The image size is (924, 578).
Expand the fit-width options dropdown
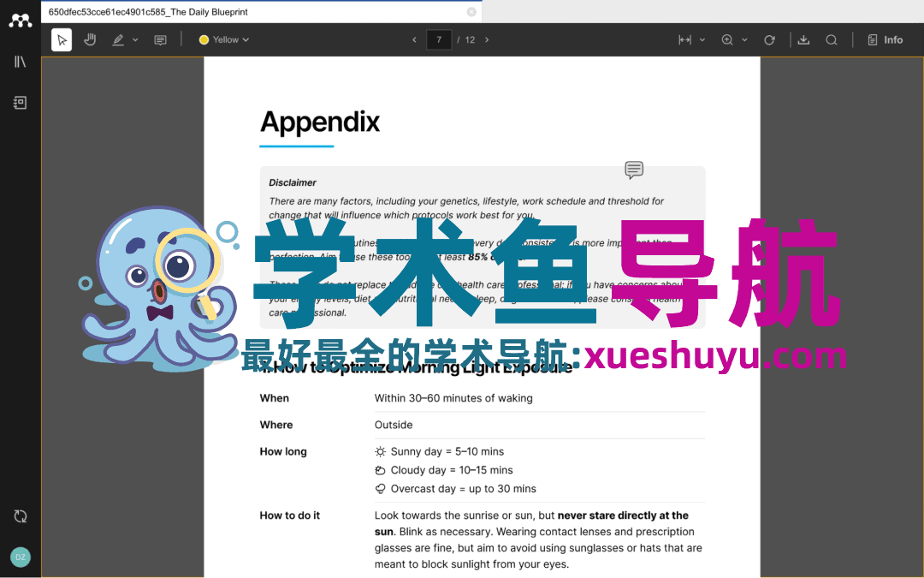pyautogui.click(x=702, y=40)
